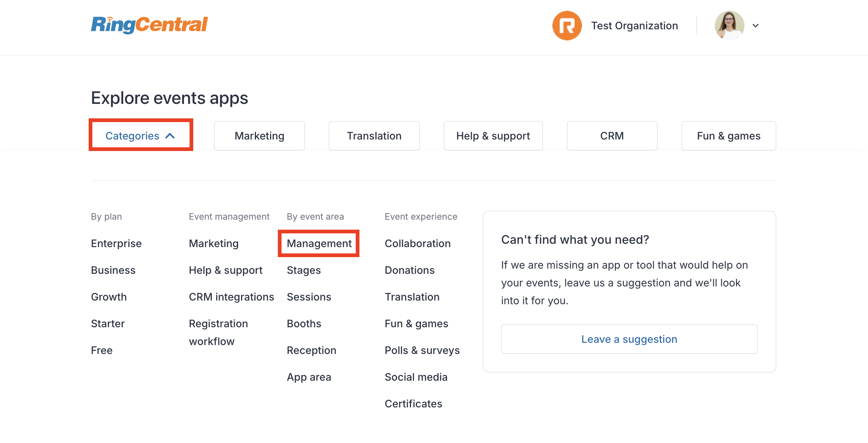Select the CRM filter button
Screen dimensions: 868x443
pos(612,136)
